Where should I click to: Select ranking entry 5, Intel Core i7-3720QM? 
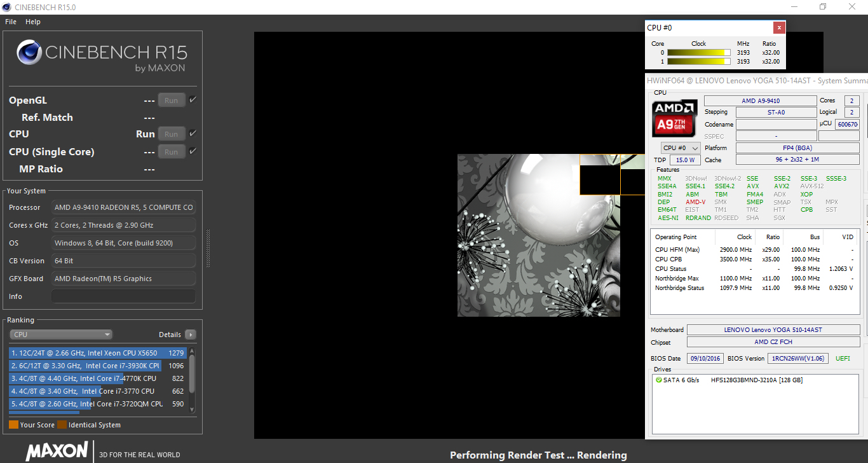pyautogui.click(x=97, y=404)
